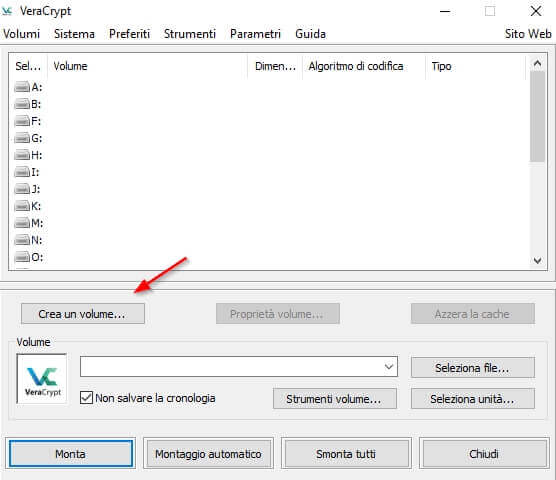Image resolution: width=556 pixels, height=480 pixels.
Task: Close the VeraCrypt window
Action: pyautogui.click(x=536, y=11)
